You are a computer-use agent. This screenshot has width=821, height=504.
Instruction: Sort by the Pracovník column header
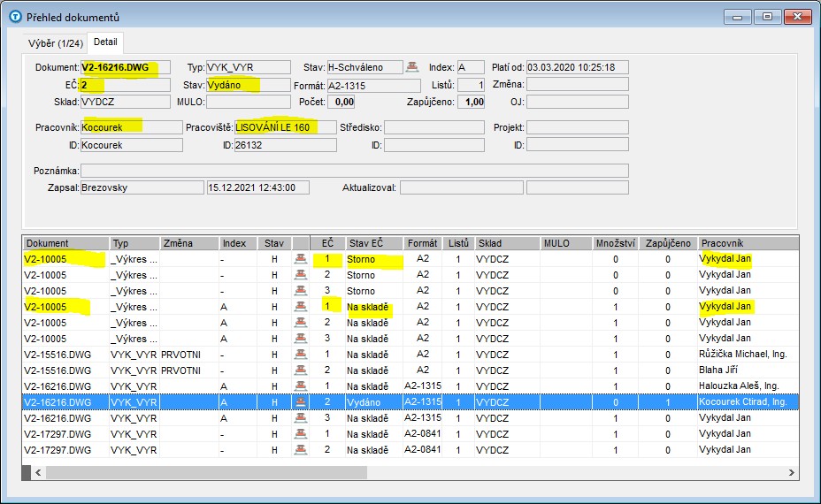coord(748,243)
